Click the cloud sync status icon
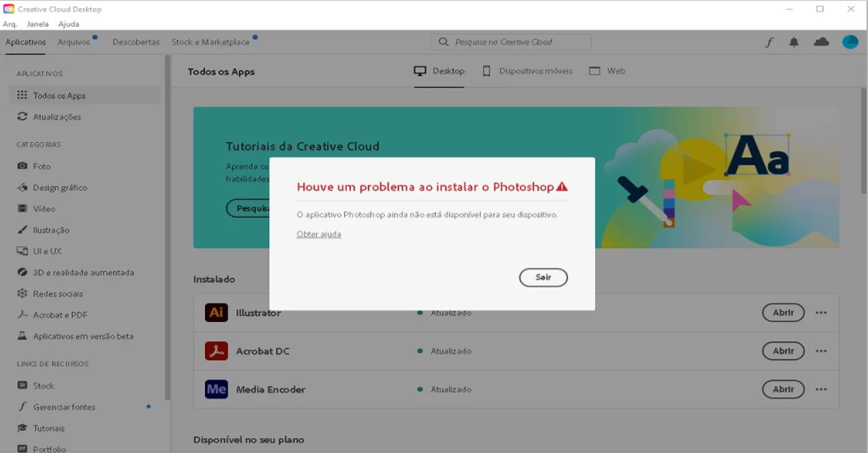868x453 pixels. [822, 42]
